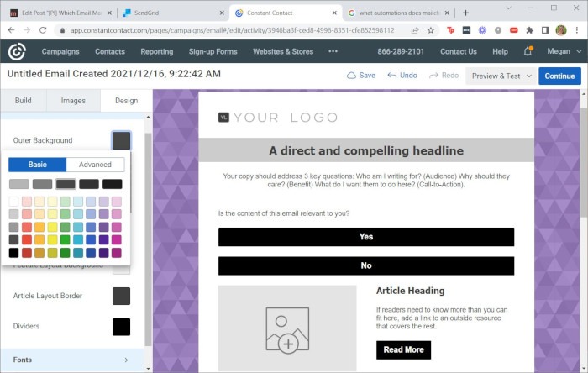The width and height of the screenshot is (588, 373).
Task: Switch to the Edit Post browser tab
Action: (61, 13)
